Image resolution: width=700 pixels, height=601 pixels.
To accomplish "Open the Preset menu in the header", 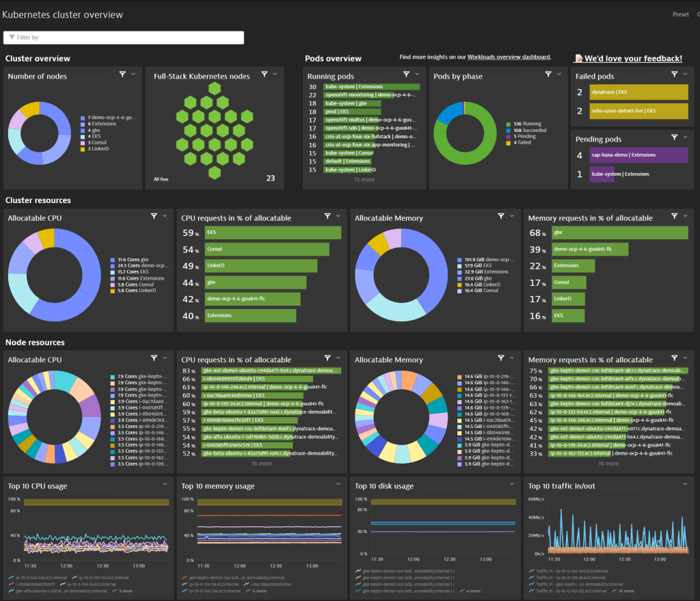I will [x=680, y=14].
